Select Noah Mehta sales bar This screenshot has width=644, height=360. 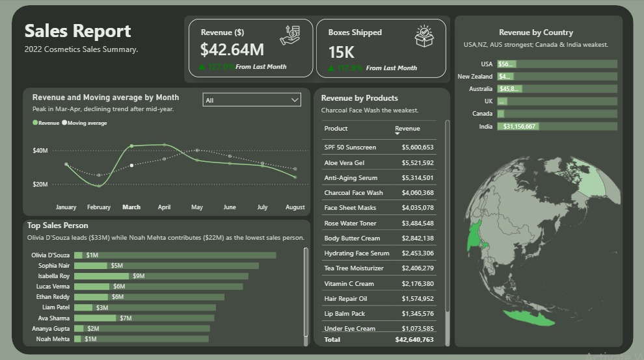pyautogui.click(x=141, y=339)
